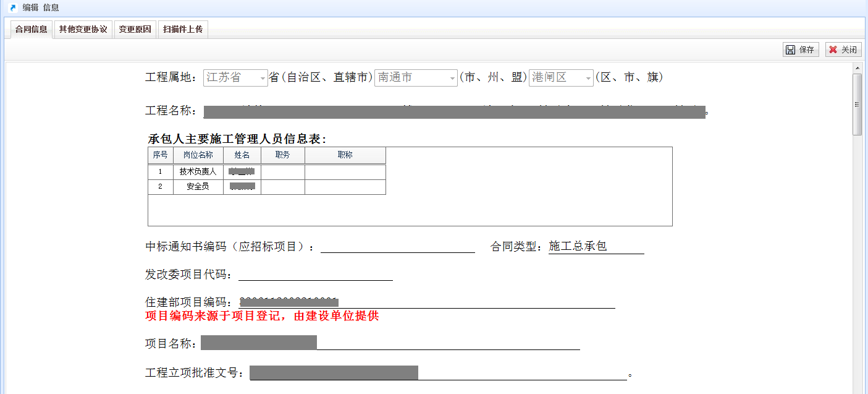Select the 技术负责人 row in personnel table

click(x=198, y=171)
